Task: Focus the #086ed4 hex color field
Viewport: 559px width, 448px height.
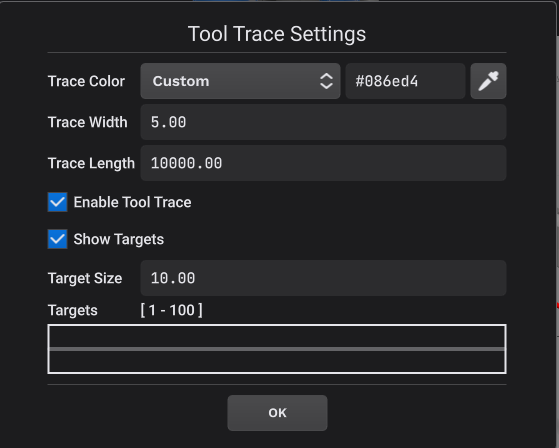Action: pos(405,81)
